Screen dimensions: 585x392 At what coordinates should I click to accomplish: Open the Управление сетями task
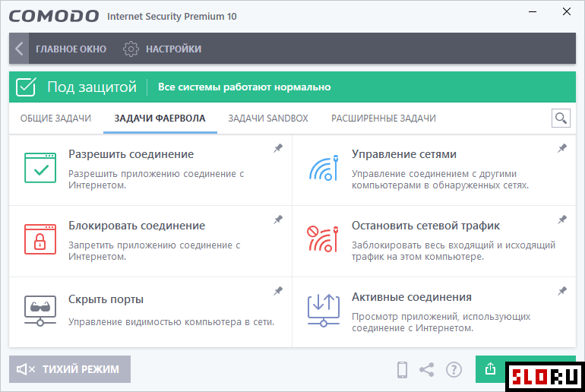pos(404,154)
